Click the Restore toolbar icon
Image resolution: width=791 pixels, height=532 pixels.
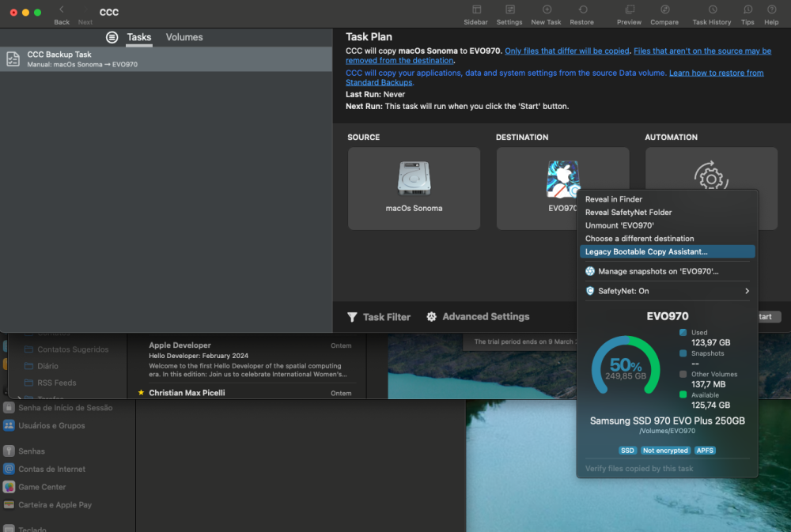[582, 9]
